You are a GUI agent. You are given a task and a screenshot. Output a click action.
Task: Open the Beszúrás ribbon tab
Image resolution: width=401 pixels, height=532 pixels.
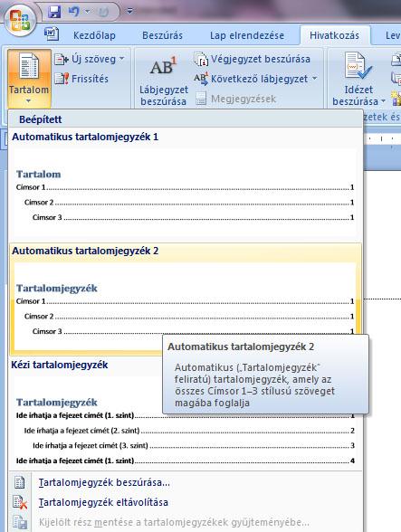[x=162, y=35]
